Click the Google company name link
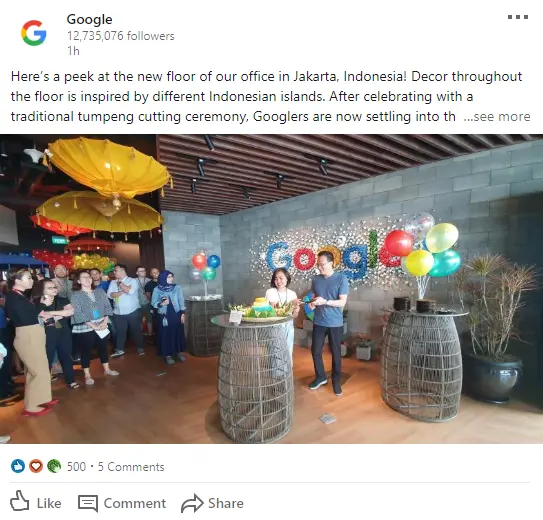The height and width of the screenshot is (520, 543). point(89,19)
